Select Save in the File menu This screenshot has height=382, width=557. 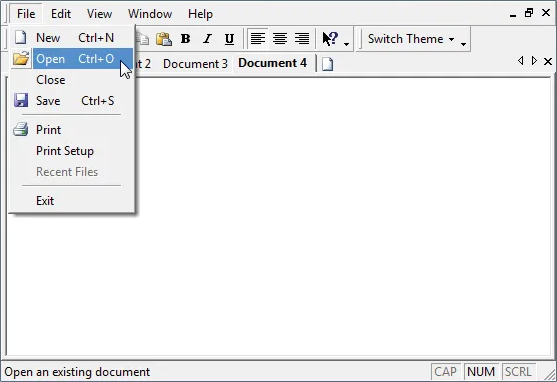[x=72, y=101]
